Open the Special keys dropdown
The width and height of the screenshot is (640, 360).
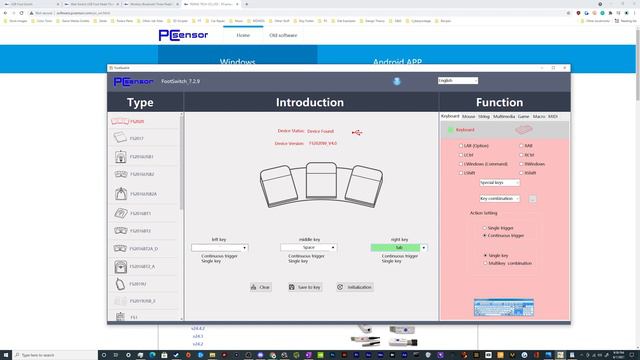[x=500, y=183]
